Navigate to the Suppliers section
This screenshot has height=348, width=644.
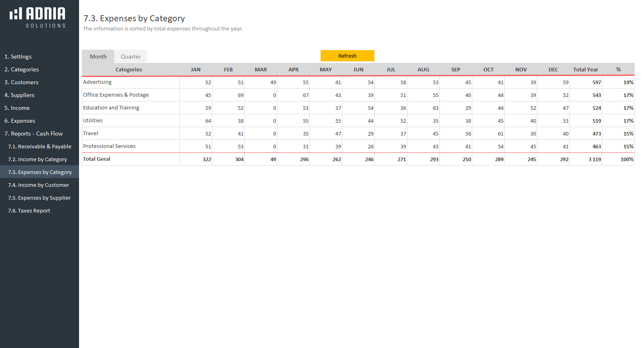click(19, 95)
